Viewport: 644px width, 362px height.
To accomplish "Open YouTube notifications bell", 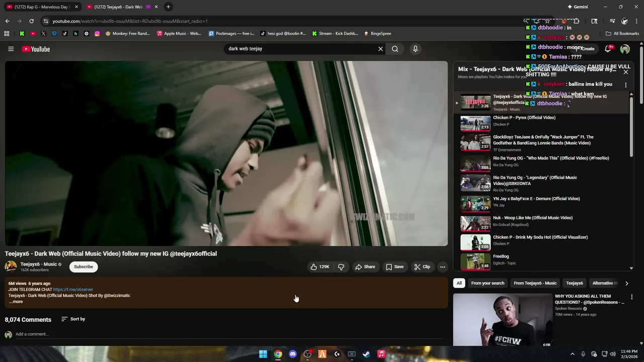I will (608, 49).
